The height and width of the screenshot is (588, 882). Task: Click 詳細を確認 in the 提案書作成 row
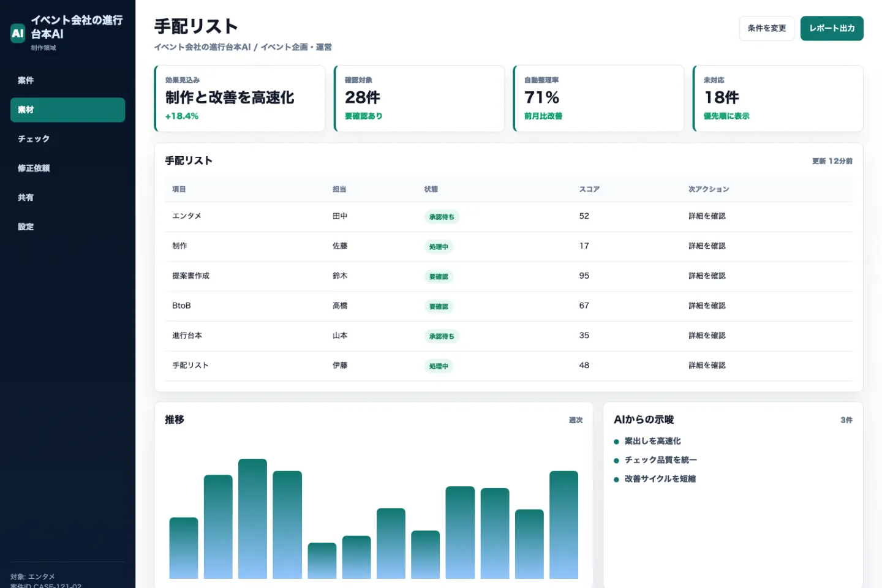[x=707, y=276]
